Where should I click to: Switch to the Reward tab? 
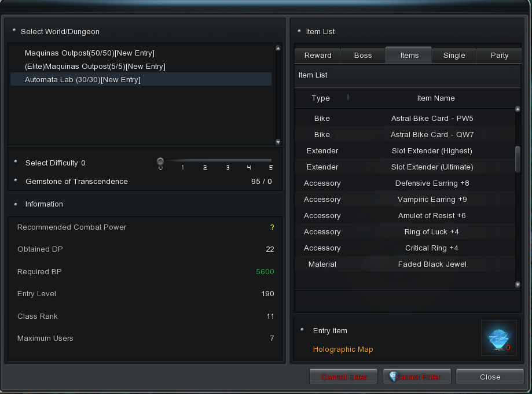coord(318,56)
